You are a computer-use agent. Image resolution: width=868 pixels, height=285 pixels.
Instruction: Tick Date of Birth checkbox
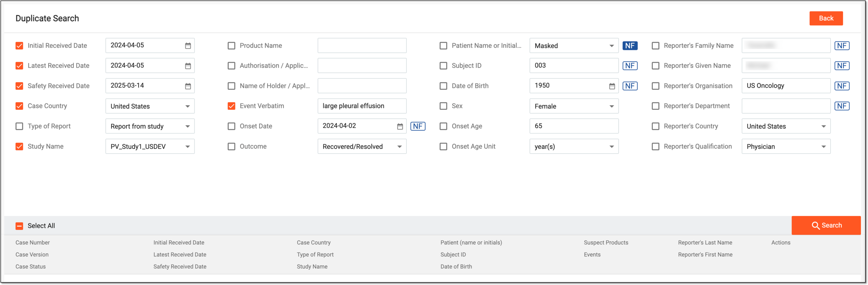pos(443,86)
